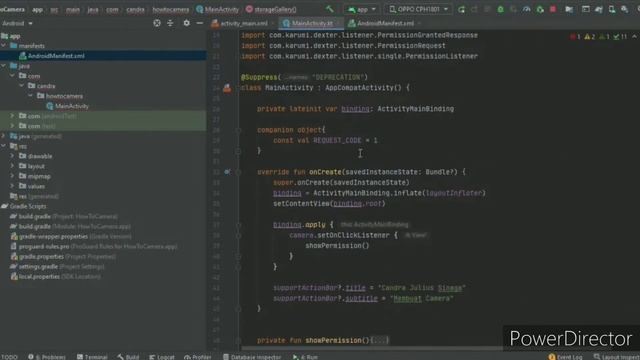Expand the java (generated) folder
Image resolution: width=640 pixels, height=360 pixels.
[4, 136]
